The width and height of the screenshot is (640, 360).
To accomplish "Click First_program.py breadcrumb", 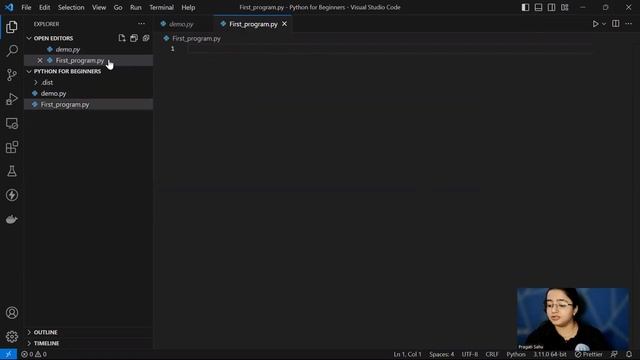I will pos(196,38).
